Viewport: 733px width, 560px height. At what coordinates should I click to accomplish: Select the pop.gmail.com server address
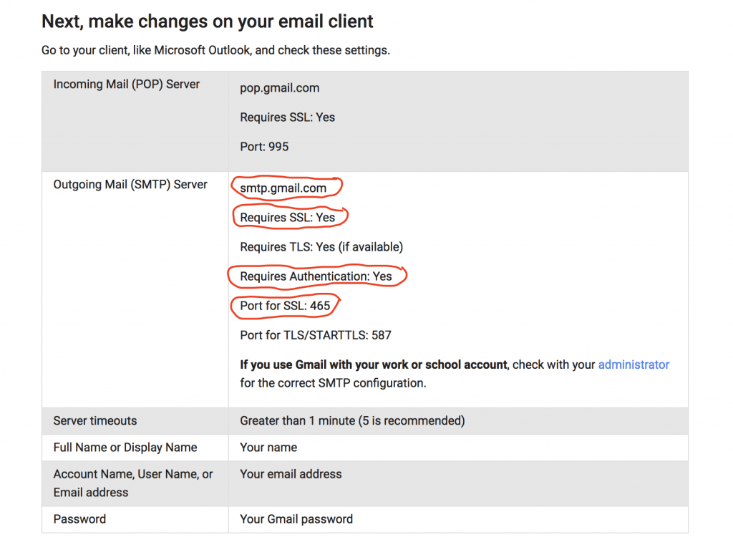click(x=280, y=88)
